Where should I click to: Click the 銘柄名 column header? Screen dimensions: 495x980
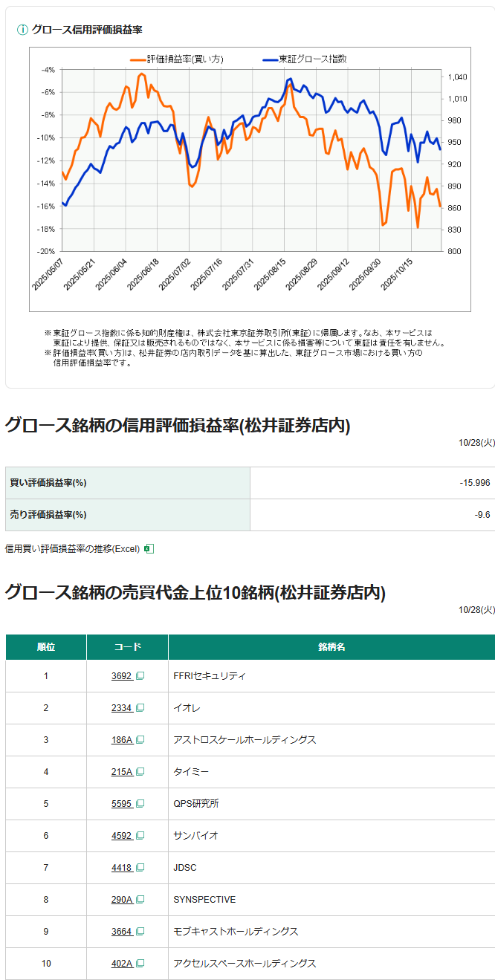(331, 647)
